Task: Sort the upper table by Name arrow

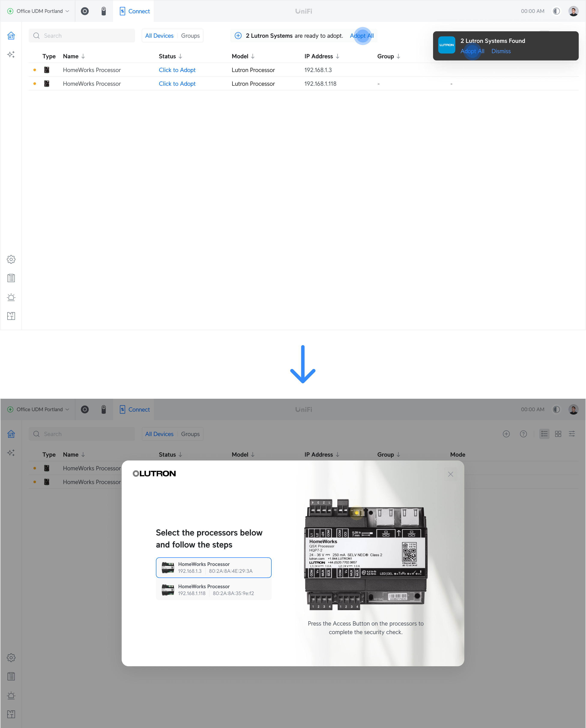Action: click(x=83, y=56)
